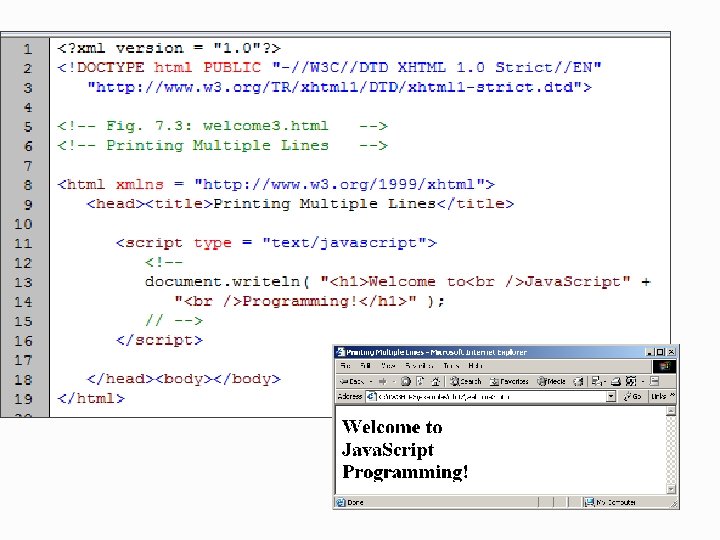This screenshot has width=720, height=540.
Task: Open the Media toolbar button
Action: point(551,382)
